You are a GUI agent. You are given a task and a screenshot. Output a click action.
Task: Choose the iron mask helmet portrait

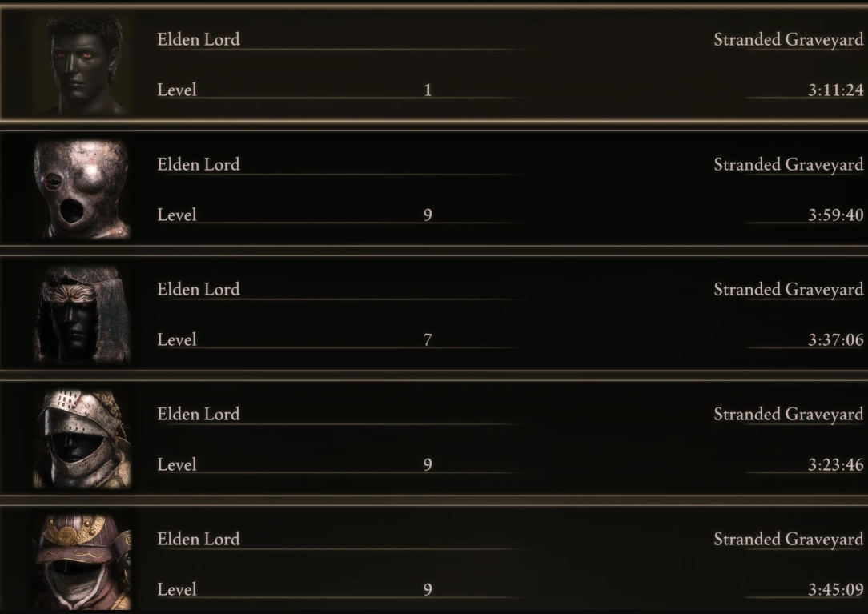coord(82,190)
